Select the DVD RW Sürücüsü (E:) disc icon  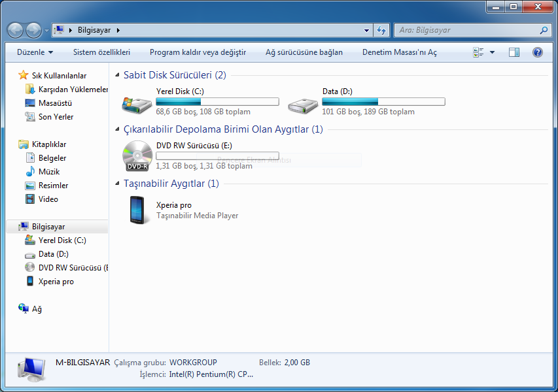(137, 156)
